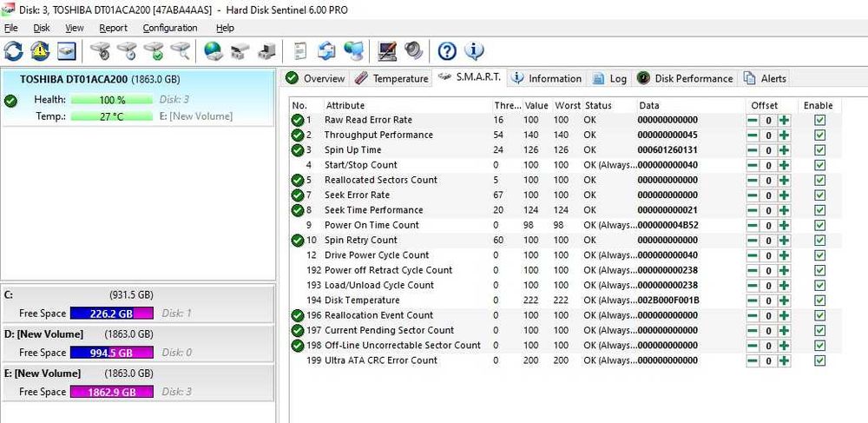The image size is (868, 423).
Task: Click the computer tower with disk icon
Action: click(x=266, y=51)
